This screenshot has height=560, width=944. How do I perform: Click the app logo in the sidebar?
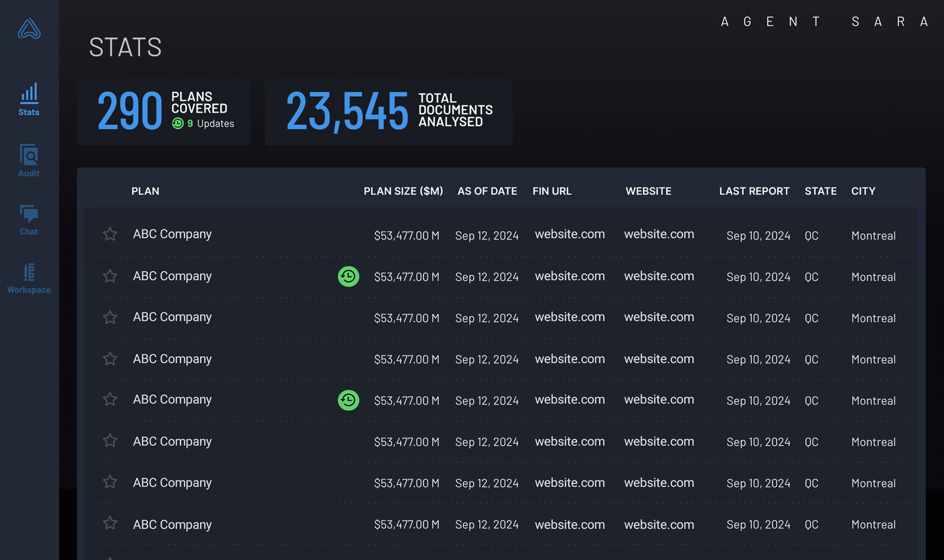pos(29,29)
